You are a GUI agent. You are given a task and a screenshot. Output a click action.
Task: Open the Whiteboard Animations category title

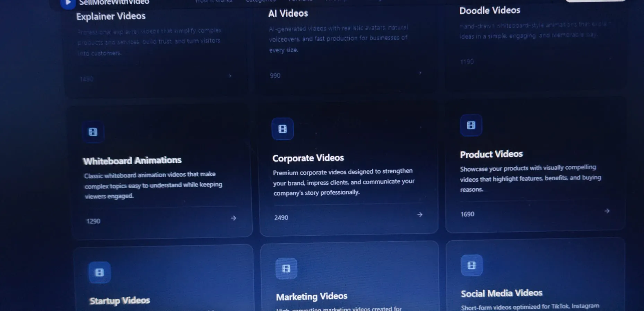132,161
